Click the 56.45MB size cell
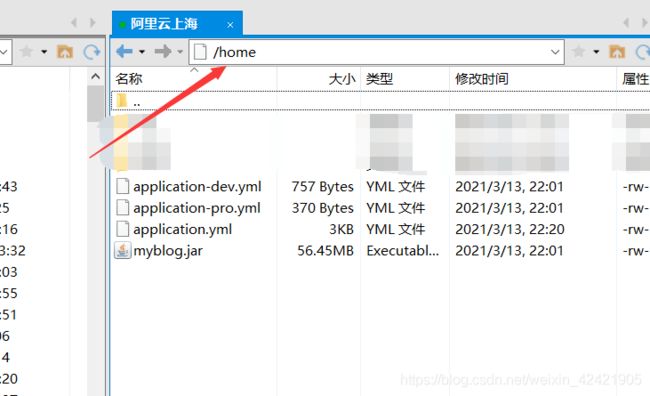This screenshot has width=650, height=396. [x=325, y=251]
